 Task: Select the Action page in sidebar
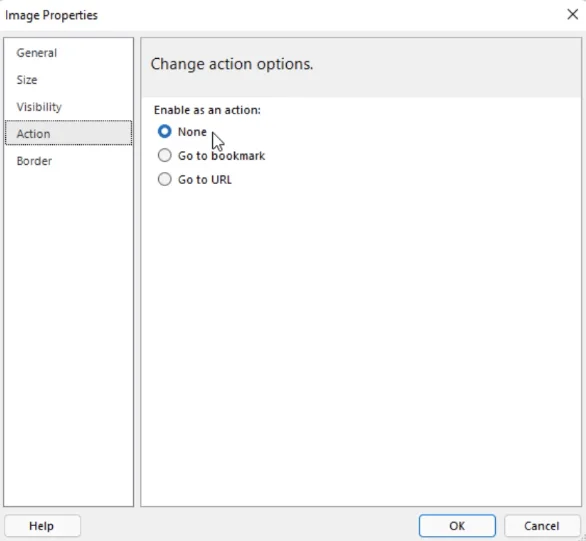(x=68, y=133)
